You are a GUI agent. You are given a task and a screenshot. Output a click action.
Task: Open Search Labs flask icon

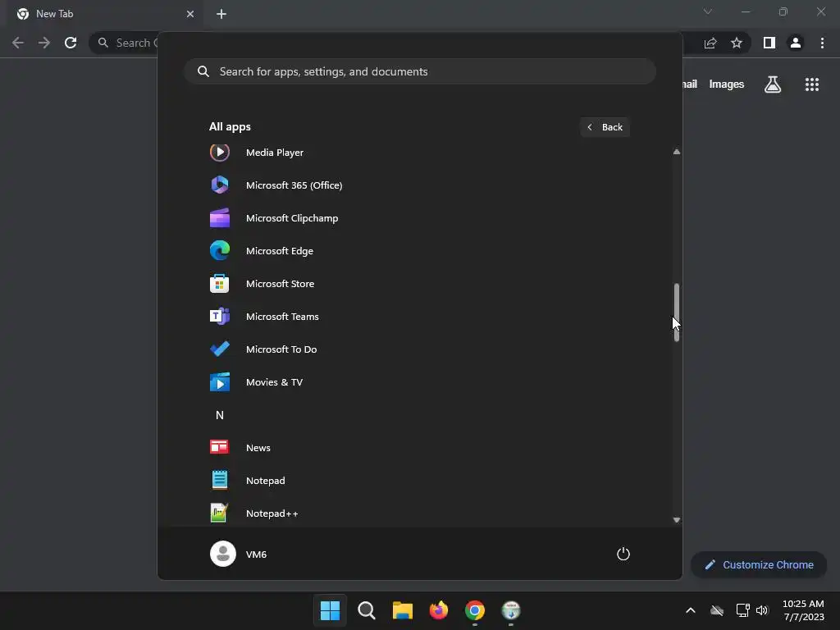coord(773,84)
